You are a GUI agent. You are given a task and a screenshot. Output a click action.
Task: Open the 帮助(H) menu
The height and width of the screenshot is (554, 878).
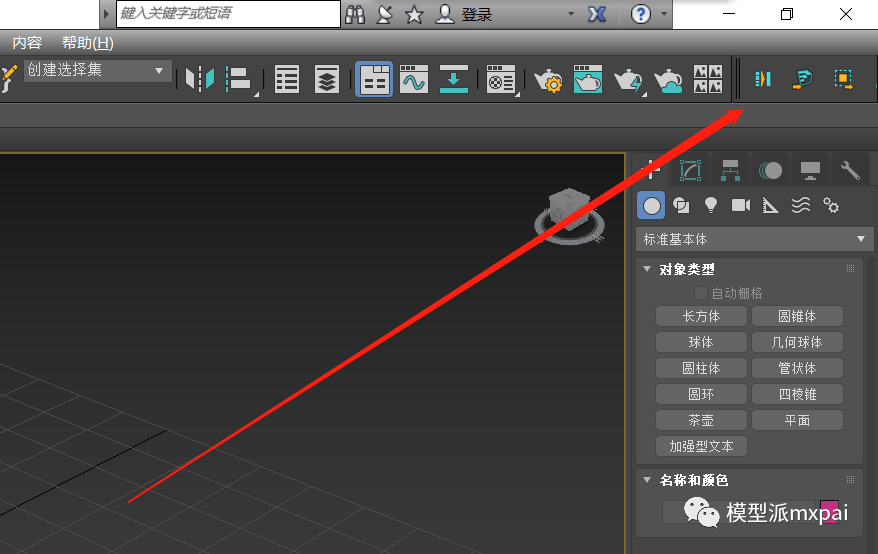click(x=87, y=43)
